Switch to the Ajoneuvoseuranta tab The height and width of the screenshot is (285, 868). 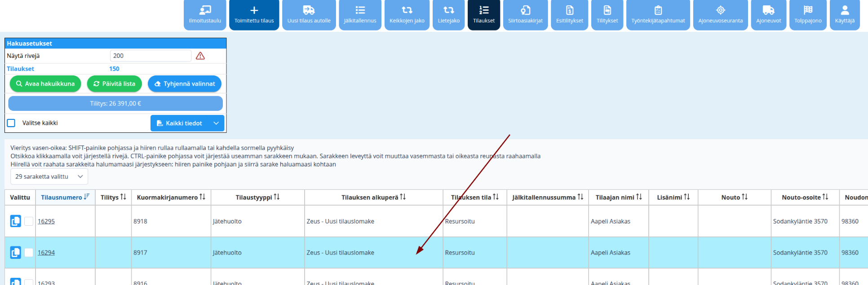pos(720,15)
